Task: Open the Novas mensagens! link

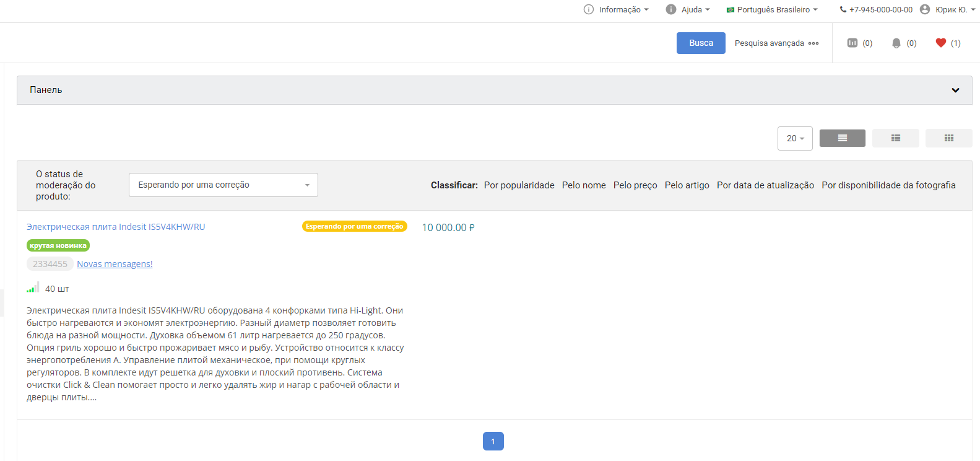Action: click(x=115, y=264)
